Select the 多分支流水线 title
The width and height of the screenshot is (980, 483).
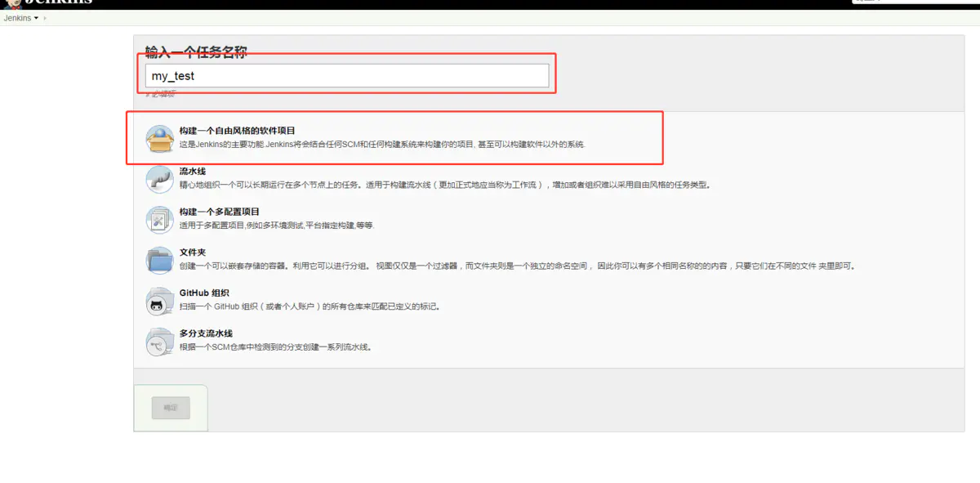click(x=207, y=333)
